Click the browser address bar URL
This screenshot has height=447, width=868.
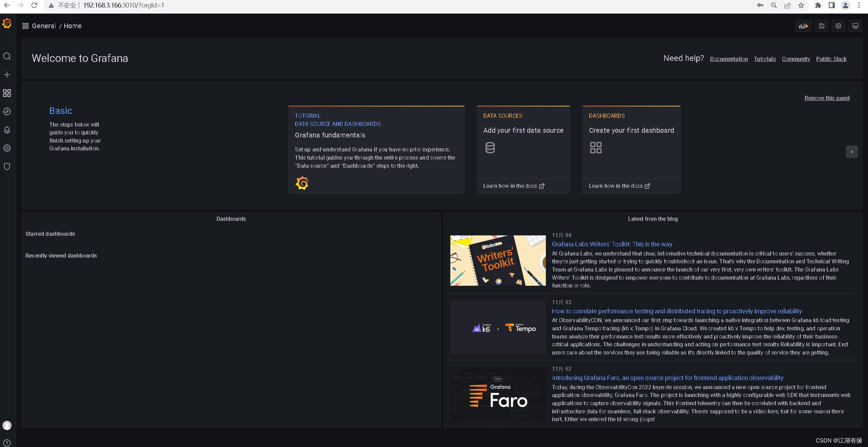click(123, 5)
